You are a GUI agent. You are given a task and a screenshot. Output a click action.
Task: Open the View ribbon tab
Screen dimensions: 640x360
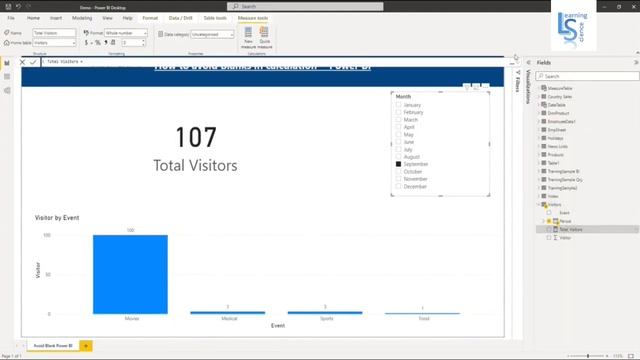coord(107,18)
